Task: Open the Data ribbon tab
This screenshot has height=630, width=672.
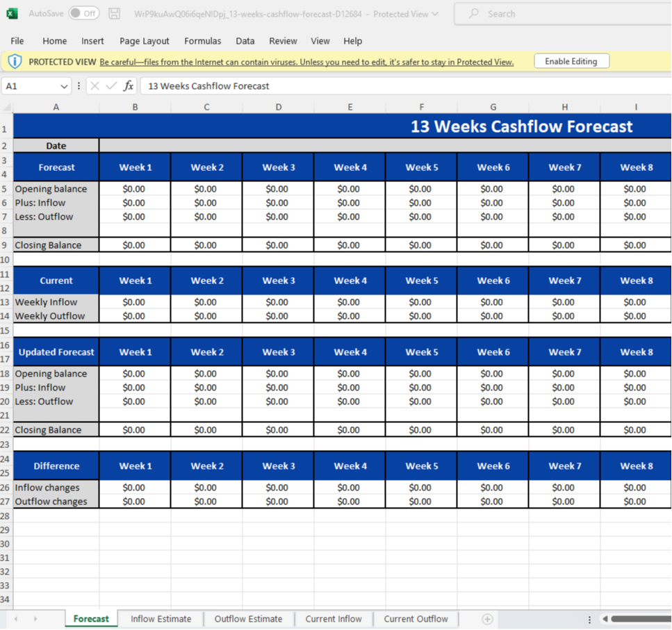Action: point(245,41)
